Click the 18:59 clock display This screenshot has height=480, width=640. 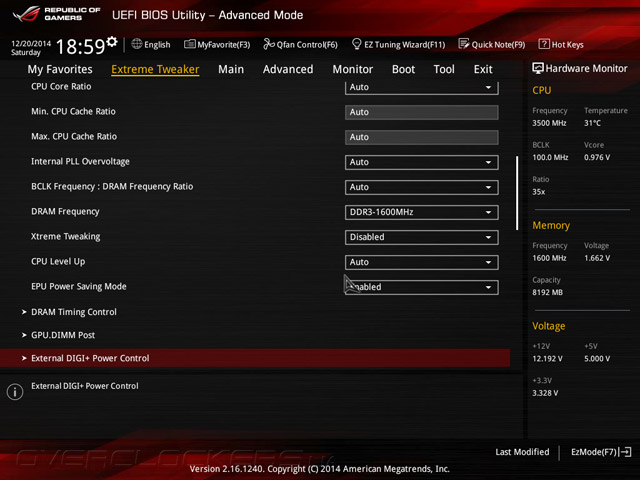click(80, 47)
